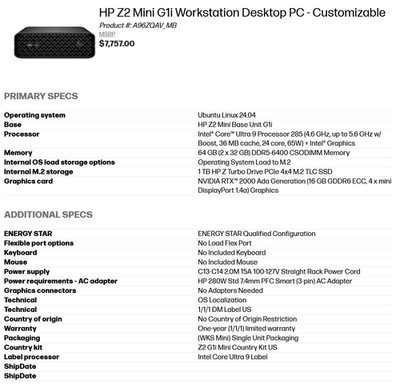
Task: Click HP 280W Smart AC Adapter value
Action: tap(275, 281)
